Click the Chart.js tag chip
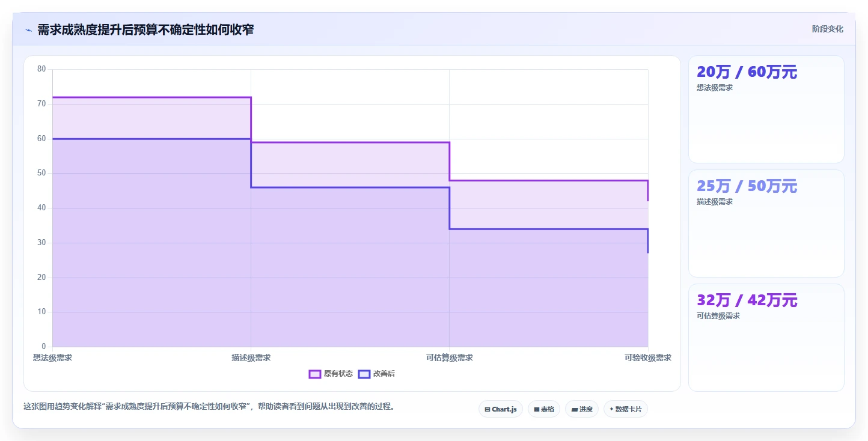The width and height of the screenshot is (868, 441). 501,409
